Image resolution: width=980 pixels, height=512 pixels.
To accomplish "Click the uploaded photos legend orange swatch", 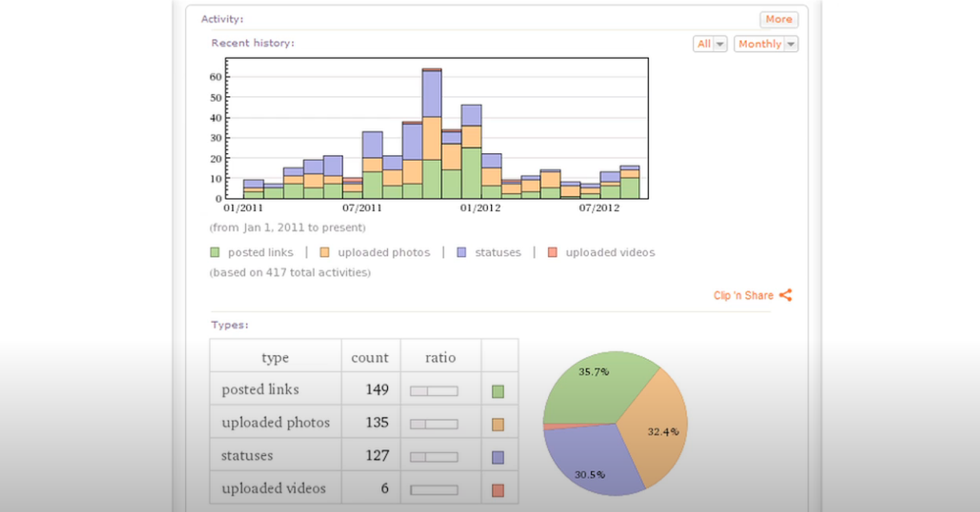I will (324, 252).
